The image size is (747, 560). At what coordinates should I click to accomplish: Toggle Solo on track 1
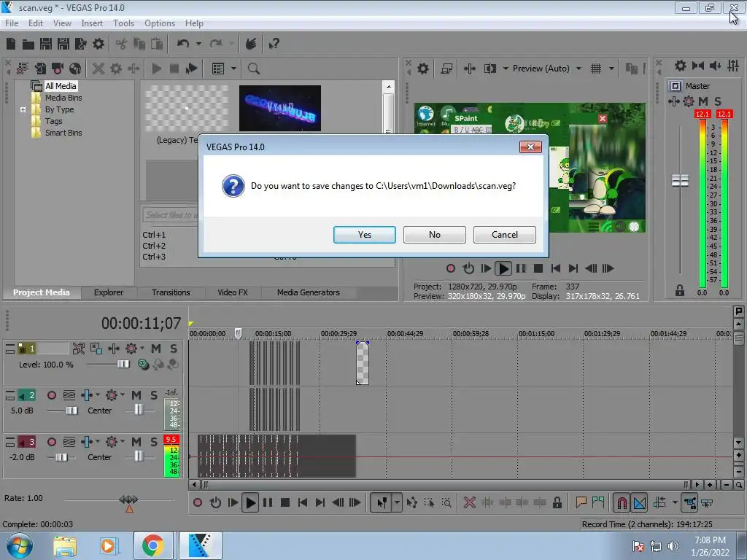[x=174, y=349]
